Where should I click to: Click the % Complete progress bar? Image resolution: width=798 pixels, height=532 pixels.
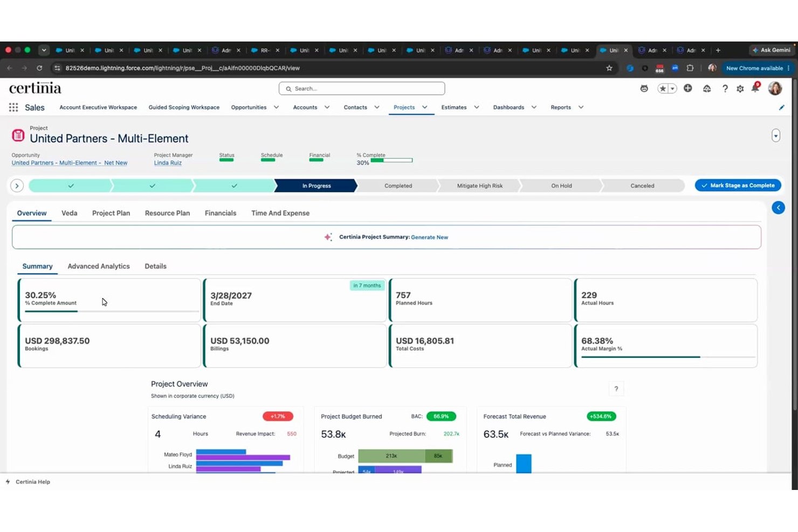pyautogui.click(x=391, y=160)
